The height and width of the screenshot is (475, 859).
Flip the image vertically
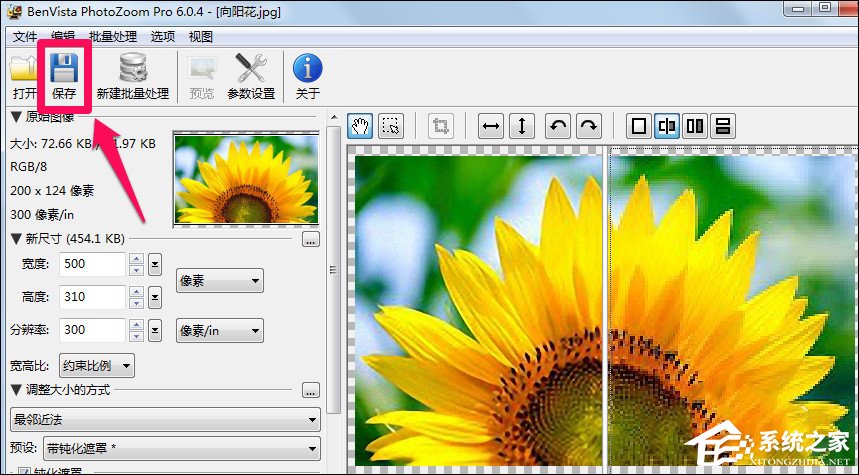520,126
